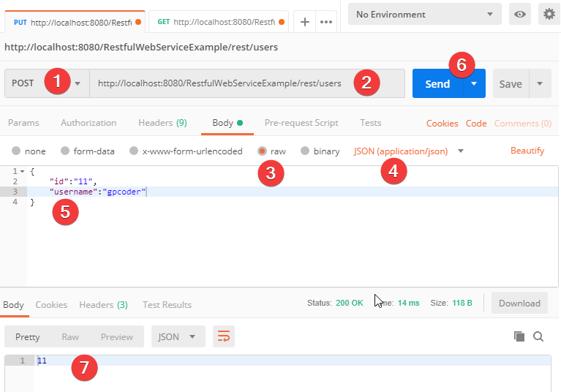Open response format JSON dropdown
The image size is (561, 392).
178,336
